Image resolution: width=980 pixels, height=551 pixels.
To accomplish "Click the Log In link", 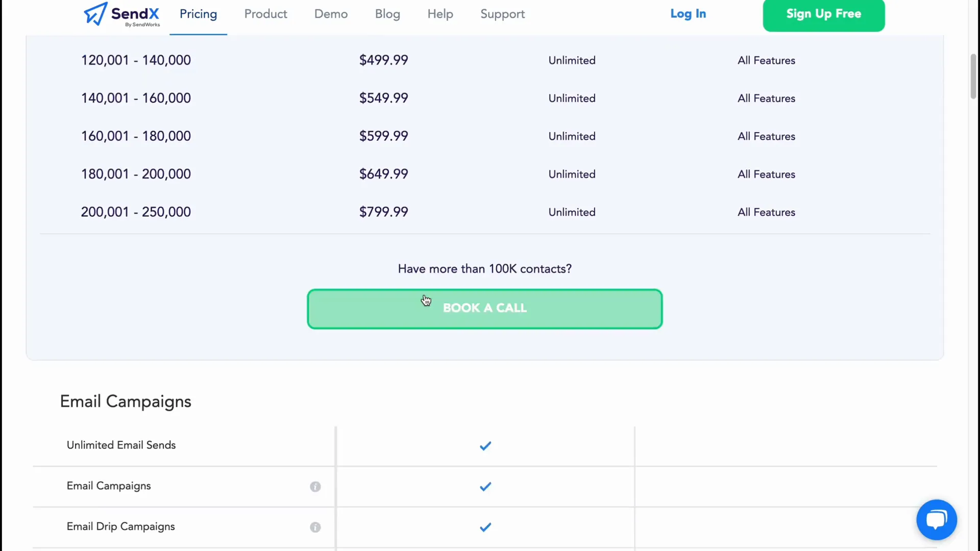I will tap(688, 13).
